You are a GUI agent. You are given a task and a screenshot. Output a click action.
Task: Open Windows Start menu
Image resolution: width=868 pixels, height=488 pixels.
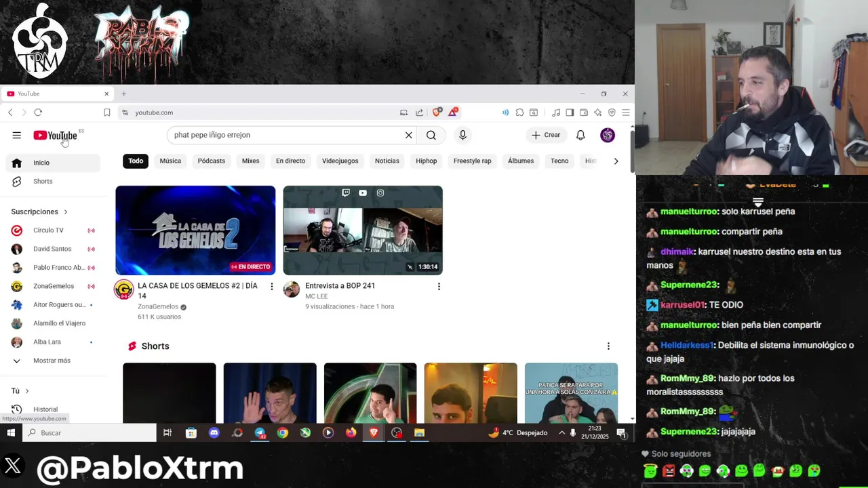click(11, 432)
